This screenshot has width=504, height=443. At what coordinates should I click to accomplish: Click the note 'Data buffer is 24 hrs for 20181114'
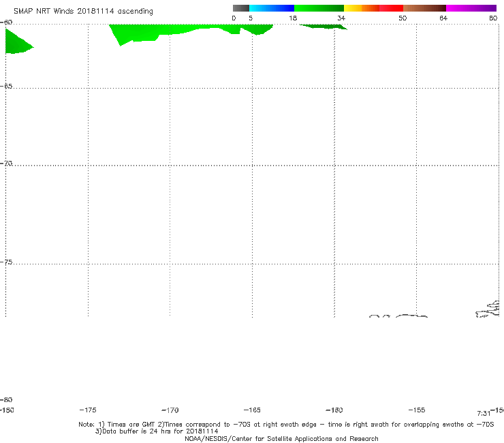[157, 431]
